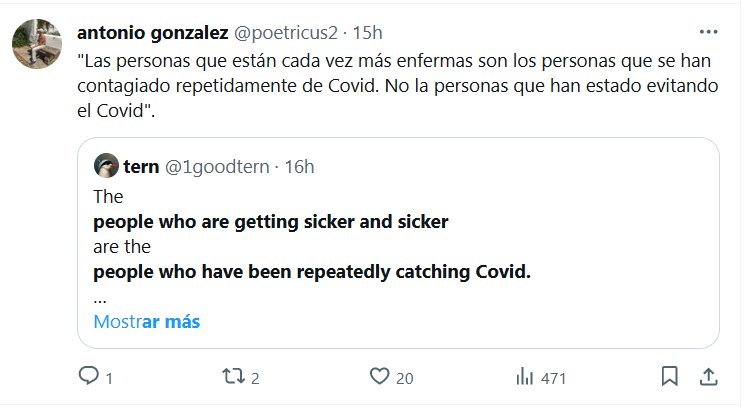
Task: Open the quoted tweet's bold English text
Action: 271,221
